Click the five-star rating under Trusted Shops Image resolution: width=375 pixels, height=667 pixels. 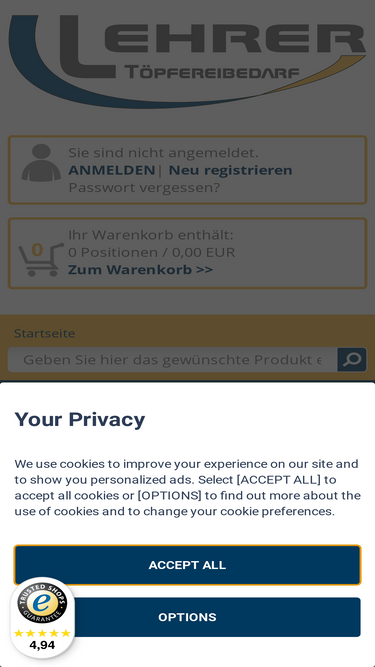pyautogui.click(x=42, y=633)
